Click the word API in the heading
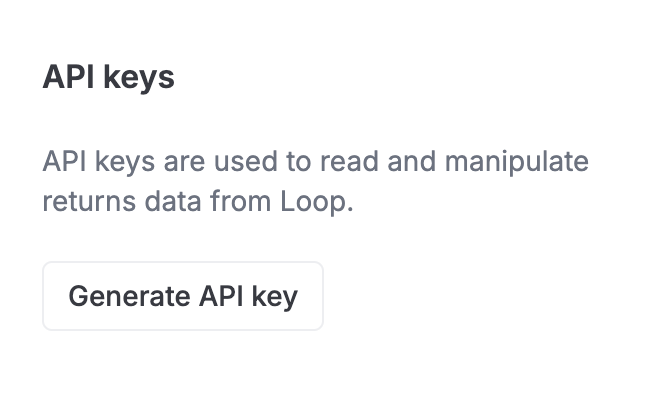The image size is (662, 398). (x=68, y=76)
